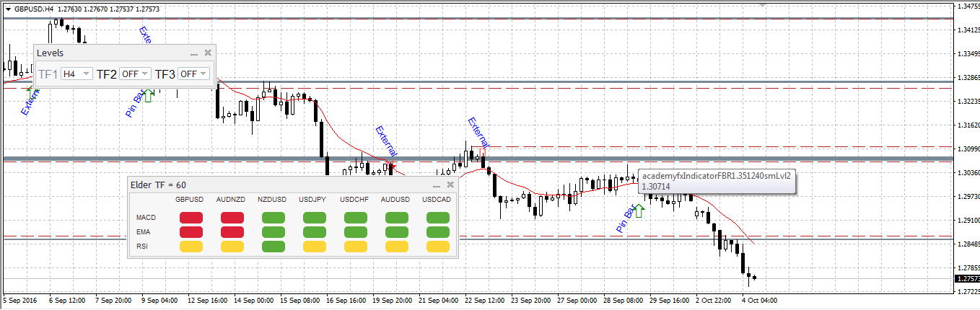980x310 pixels.
Task: Select USDCHF column header in Elder panel
Action: click(x=354, y=199)
